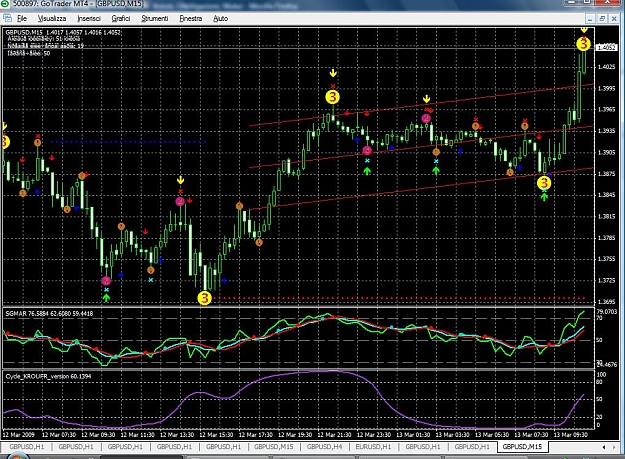This screenshot has height=459, width=625.
Task: Click the 12 Mar 15:30 time label
Action: 216,434
